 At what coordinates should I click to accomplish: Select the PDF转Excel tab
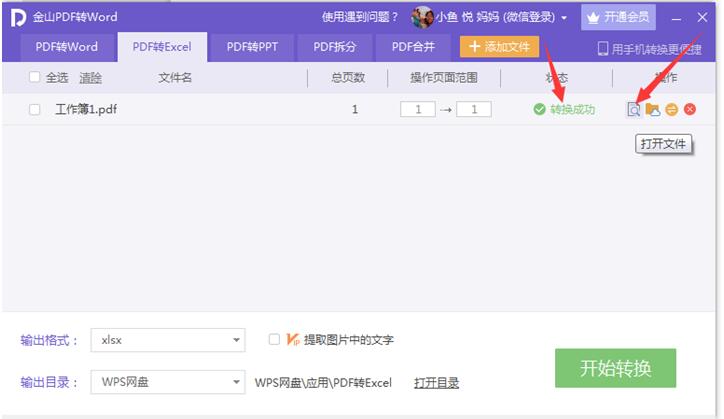[x=162, y=47]
